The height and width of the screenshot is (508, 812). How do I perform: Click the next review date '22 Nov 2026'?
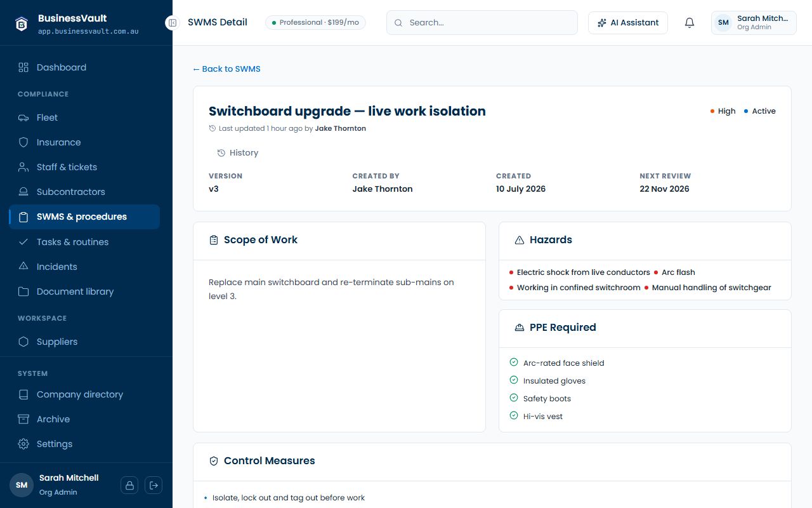(664, 189)
